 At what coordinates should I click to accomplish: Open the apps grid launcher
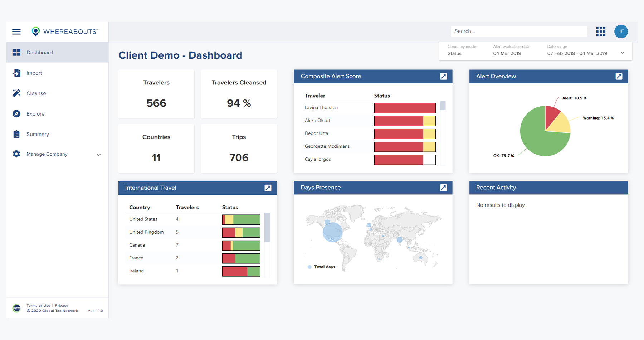point(601,31)
